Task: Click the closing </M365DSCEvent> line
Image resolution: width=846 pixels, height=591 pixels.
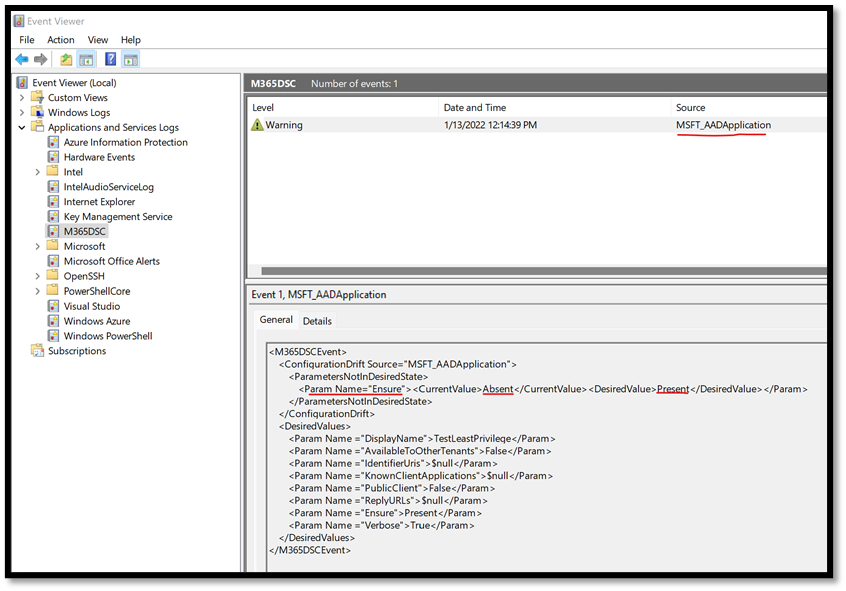Action: click(x=310, y=551)
